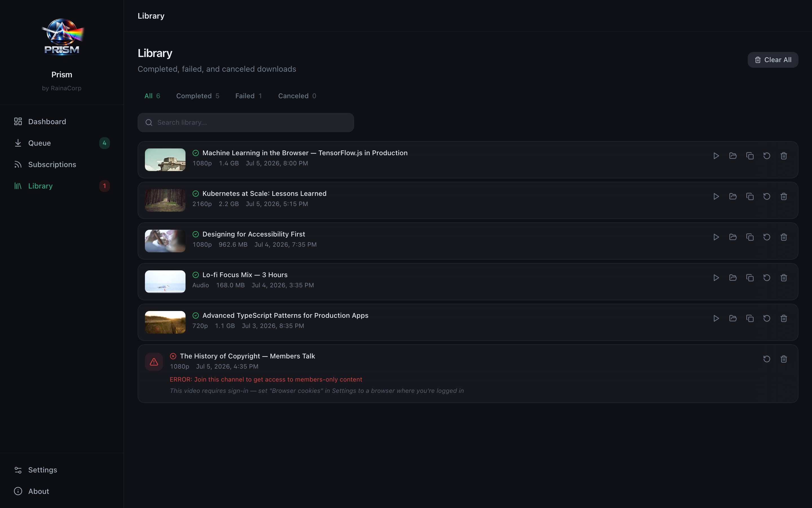Click the red warning icon on failed download
This screenshot has height=508, width=812.
pyautogui.click(x=154, y=362)
